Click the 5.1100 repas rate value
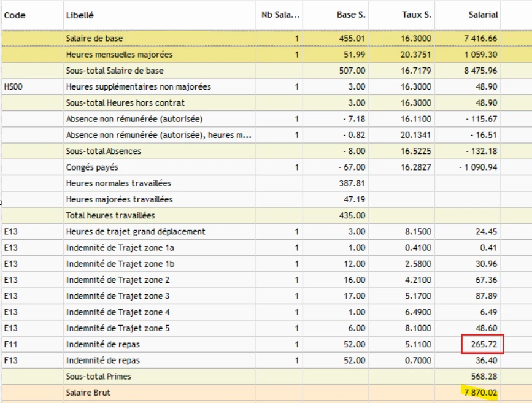The width and height of the screenshot is (532, 403). click(418, 345)
